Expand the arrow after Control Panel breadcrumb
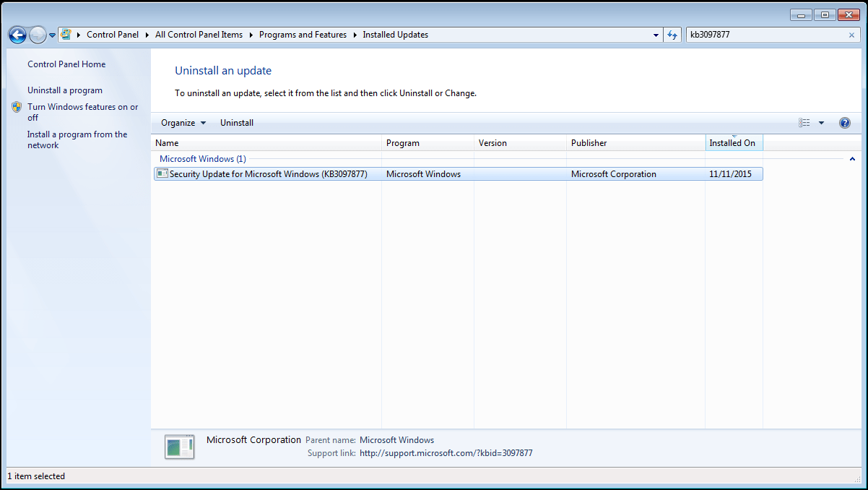868x490 pixels. tap(147, 35)
